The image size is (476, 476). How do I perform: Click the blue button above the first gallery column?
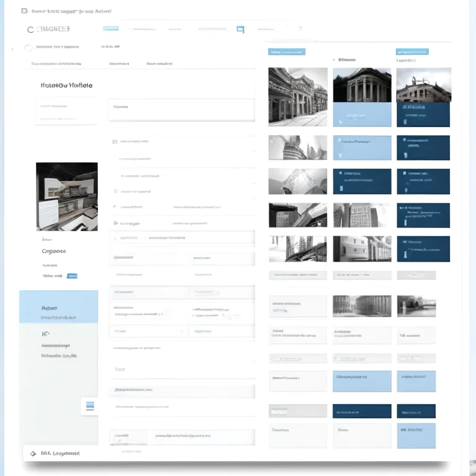(x=286, y=52)
